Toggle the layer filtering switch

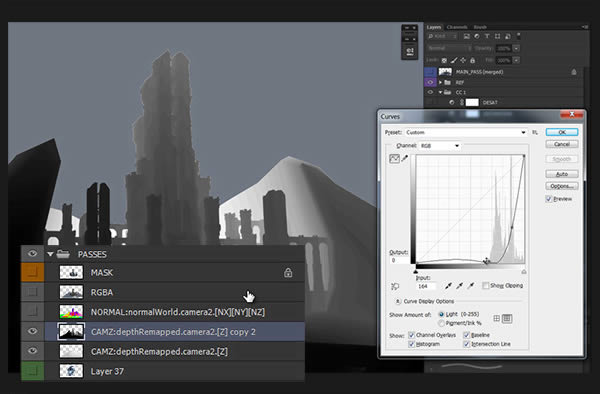518,36
